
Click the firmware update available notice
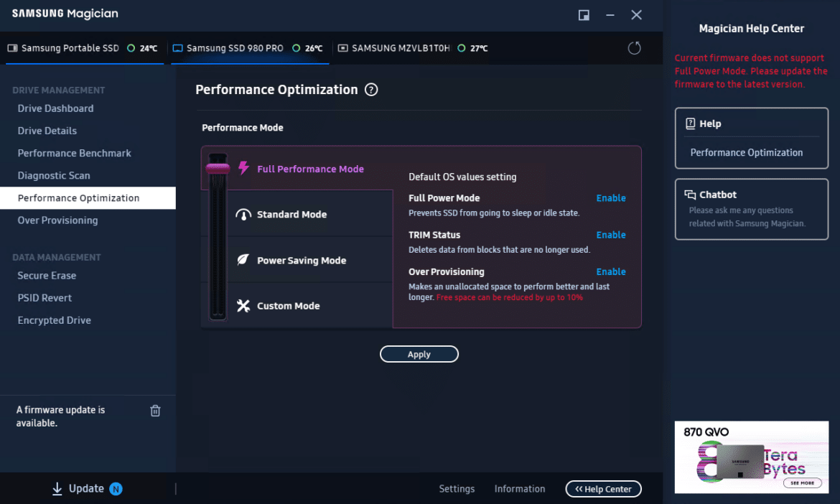[x=60, y=416]
